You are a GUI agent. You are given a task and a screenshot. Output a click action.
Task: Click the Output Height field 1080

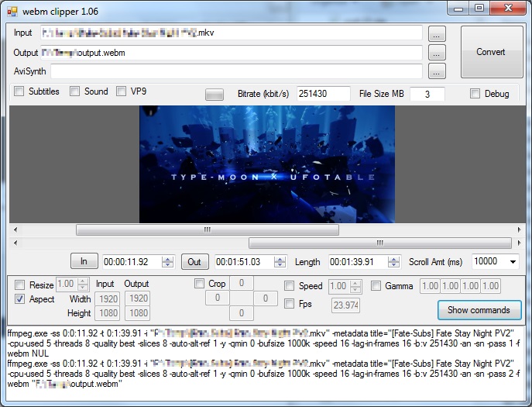(x=138, y=313)
